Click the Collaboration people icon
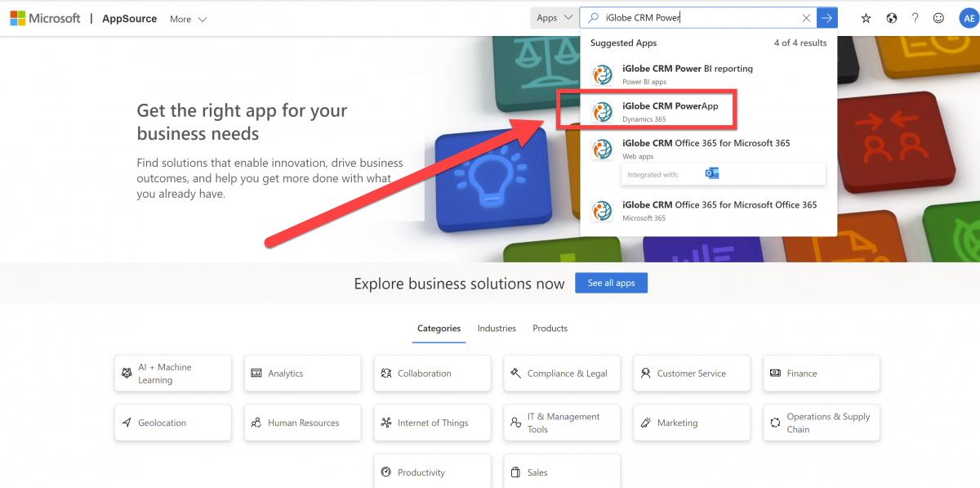980x488 pixels. coord(386,374)
